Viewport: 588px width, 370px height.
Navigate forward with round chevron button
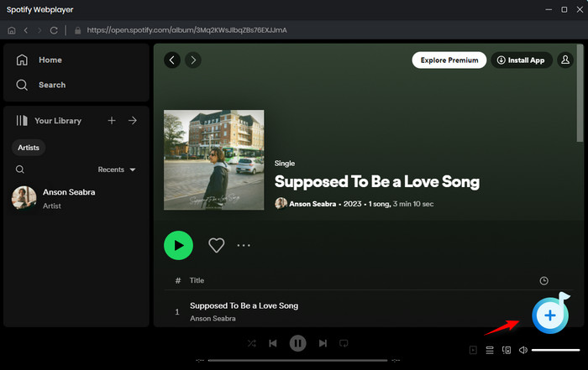(193, 60)
